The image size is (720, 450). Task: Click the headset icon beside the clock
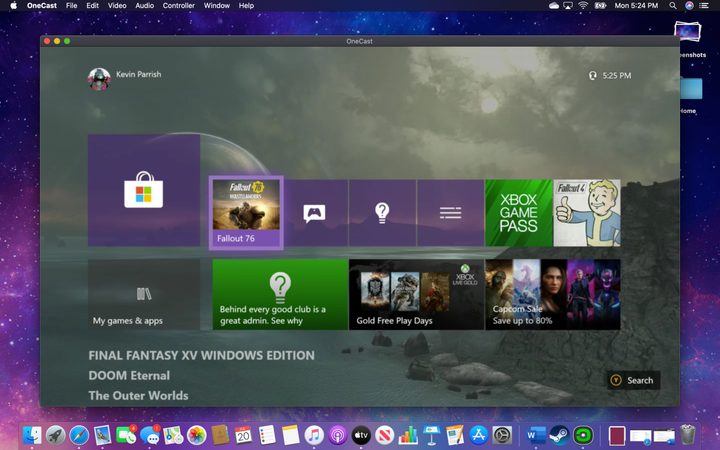[593, 75]
